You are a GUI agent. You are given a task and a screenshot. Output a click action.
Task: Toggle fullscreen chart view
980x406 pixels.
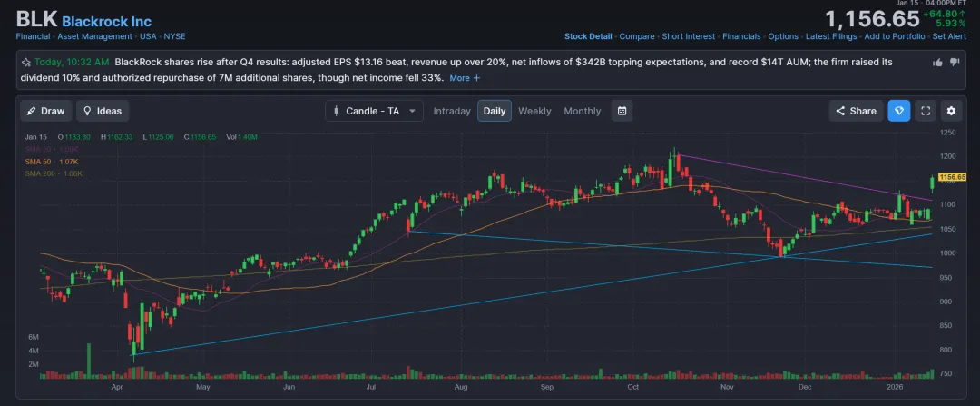pos(926,111)
